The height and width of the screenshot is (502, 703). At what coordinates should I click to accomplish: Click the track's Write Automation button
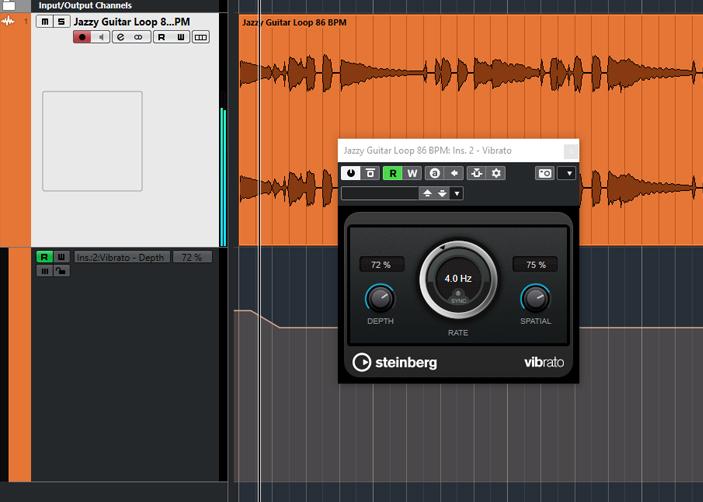181,37
